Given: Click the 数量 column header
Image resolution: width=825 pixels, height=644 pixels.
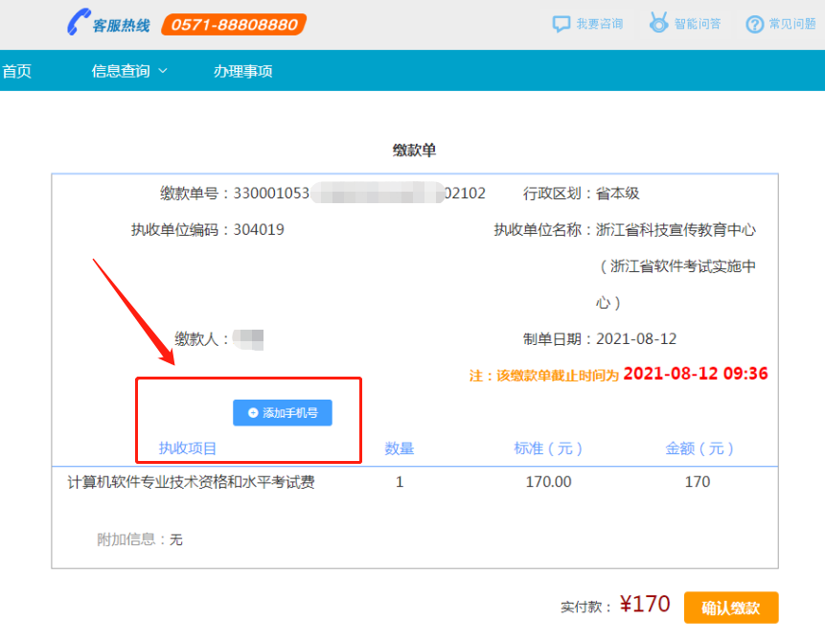Looking at the screenshot, I should (400, 448).
